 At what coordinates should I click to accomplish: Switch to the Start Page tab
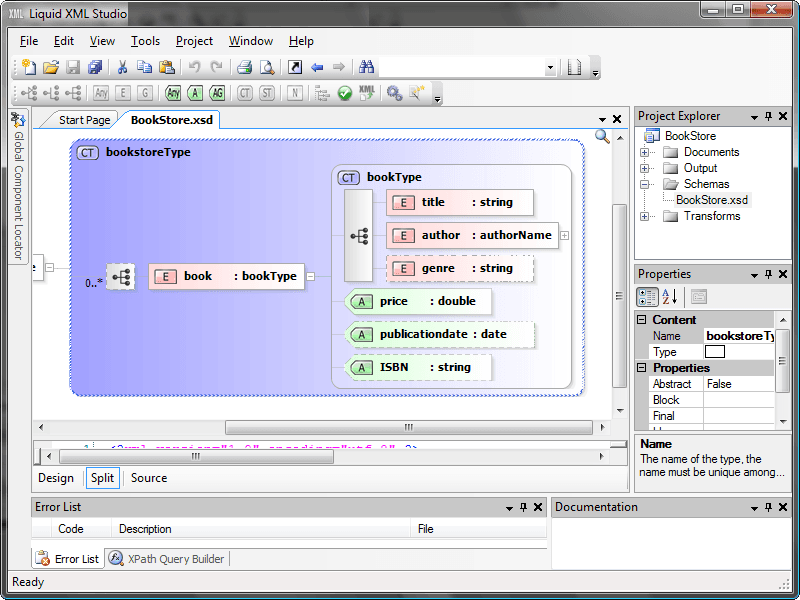pos(84,120)
